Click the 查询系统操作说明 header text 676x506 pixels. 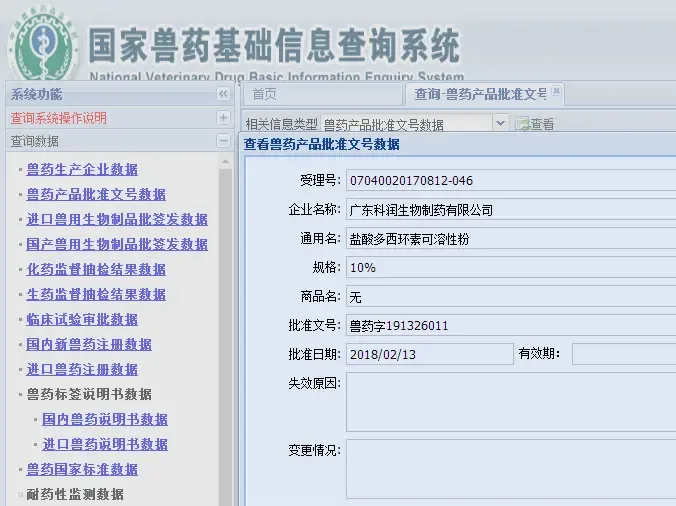[x=59, y=118]
